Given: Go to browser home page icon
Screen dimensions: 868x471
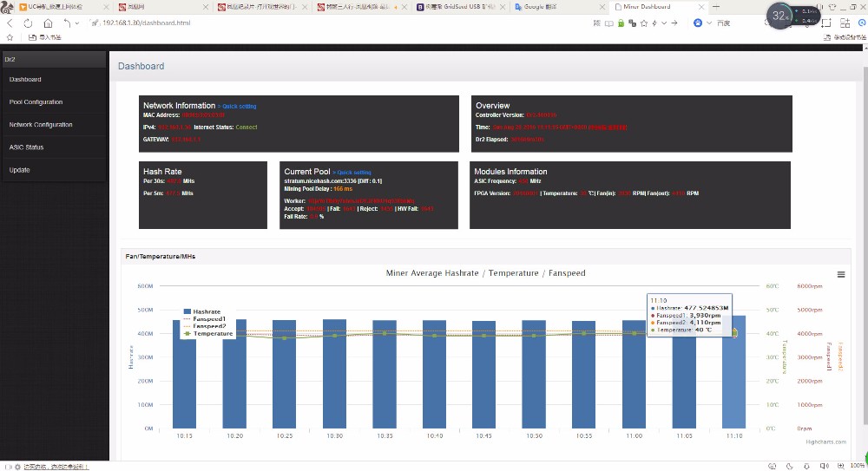Looking at the screenshot, I should tap(46, 23).
